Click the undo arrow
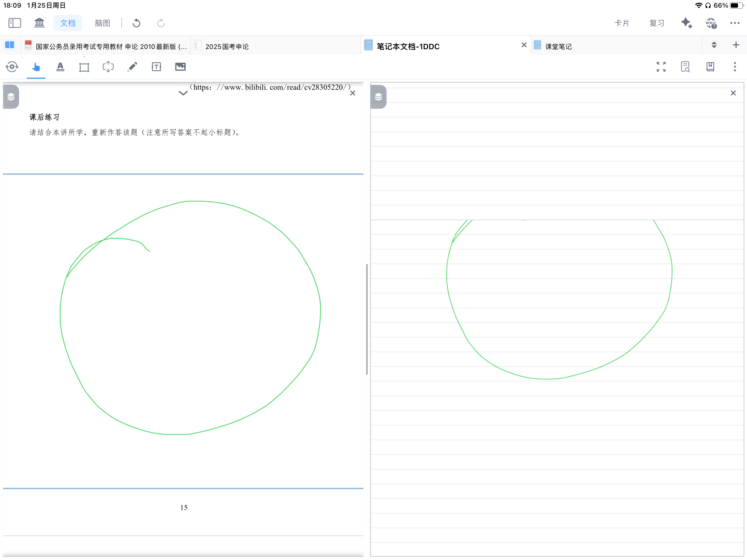This screenshot has width=747, height=560. pos(136,23)
